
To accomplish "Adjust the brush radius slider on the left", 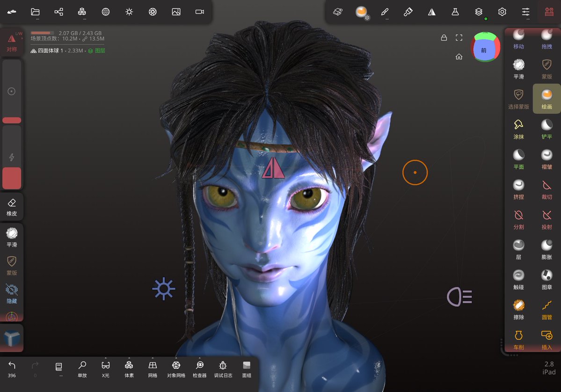I will point(12,92).
